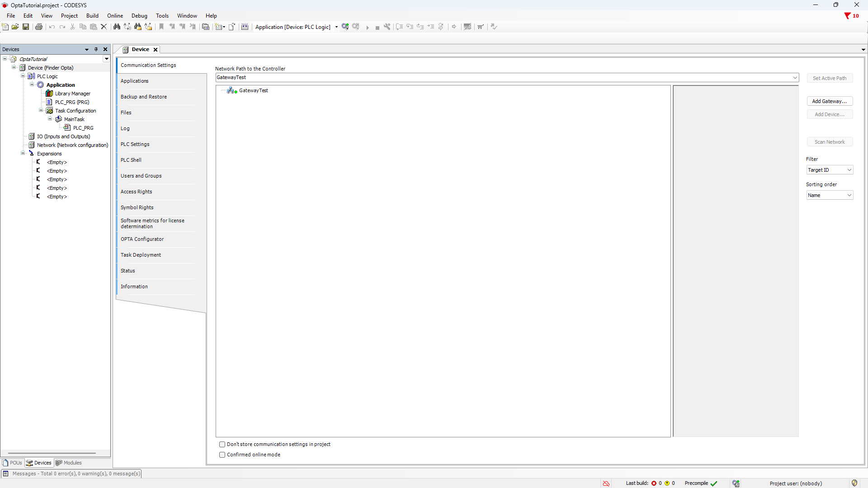Image resolution: width=868 pixels, height=488 pixels.
Task: Click the GatewayTest node icon
Action: [x=232, y=90]
